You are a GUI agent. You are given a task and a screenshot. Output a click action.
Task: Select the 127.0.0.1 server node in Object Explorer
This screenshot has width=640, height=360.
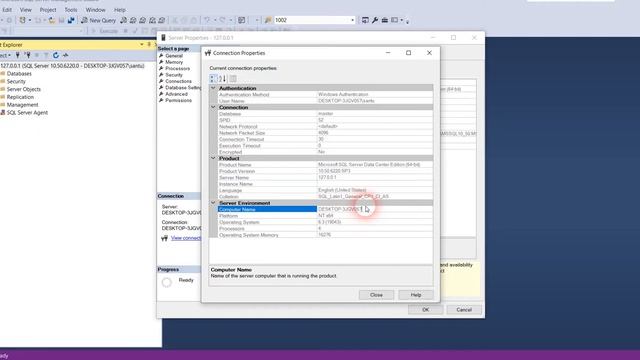point(72,66)
